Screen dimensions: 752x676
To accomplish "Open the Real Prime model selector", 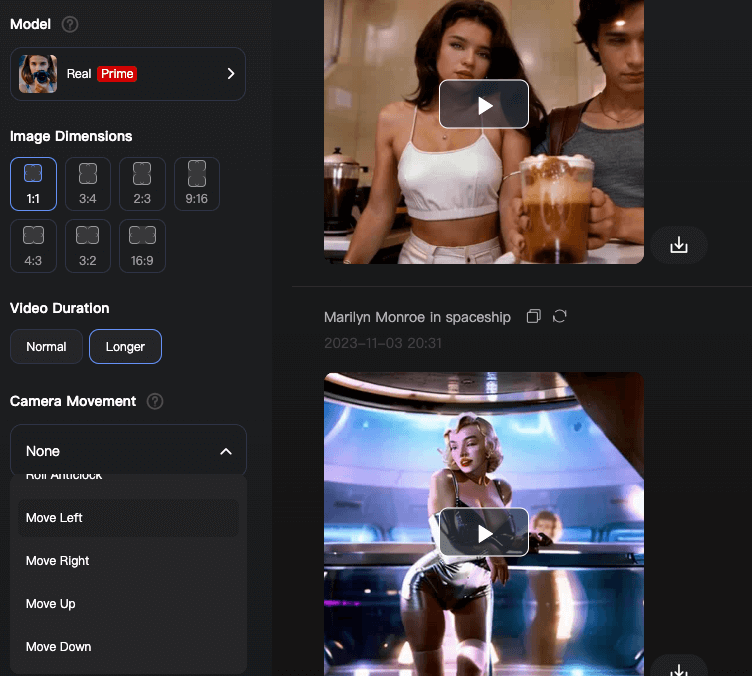I will coord(128,74).
